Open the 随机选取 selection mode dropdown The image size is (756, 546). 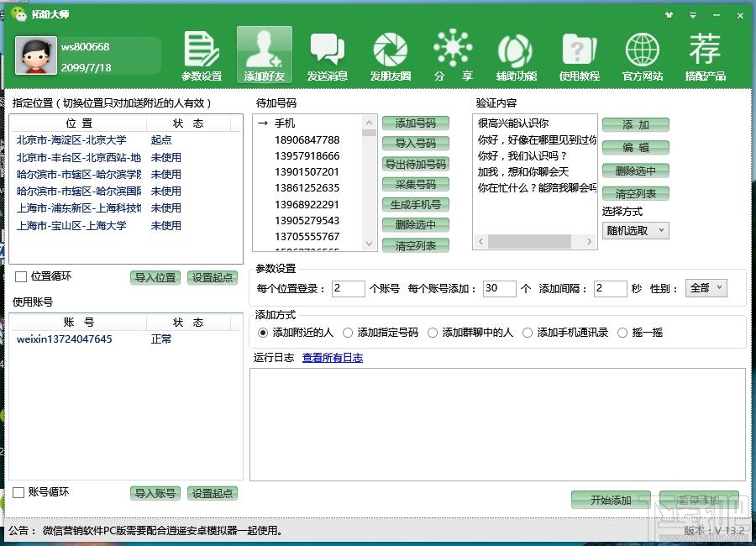636,230
